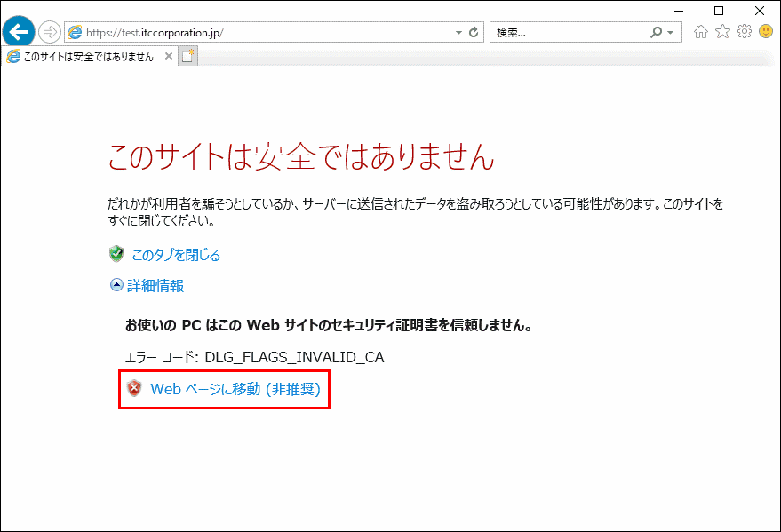
Task: Refresh the page with the reload icon
Action: tap(474, 32)
